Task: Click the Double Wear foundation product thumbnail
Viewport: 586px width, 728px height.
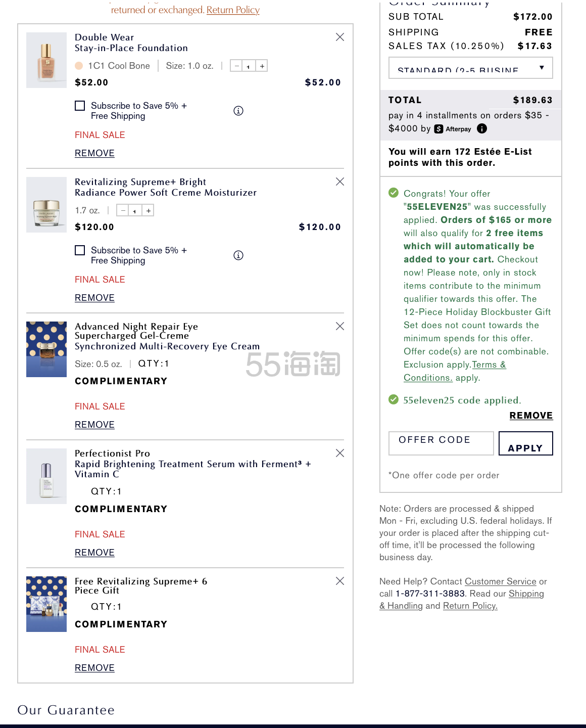Action: click(x=46, y=60)
